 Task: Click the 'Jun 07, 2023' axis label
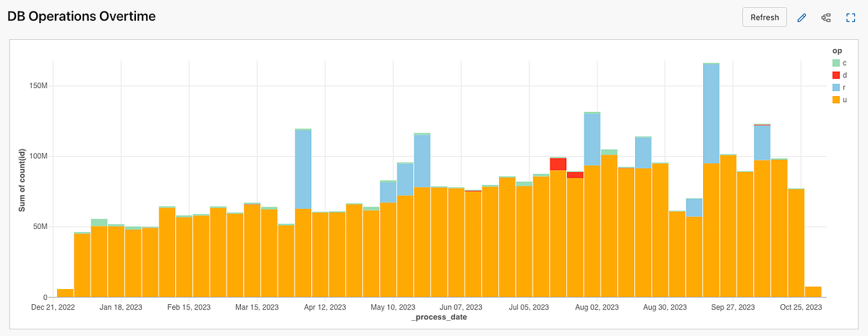pos(461,307)
